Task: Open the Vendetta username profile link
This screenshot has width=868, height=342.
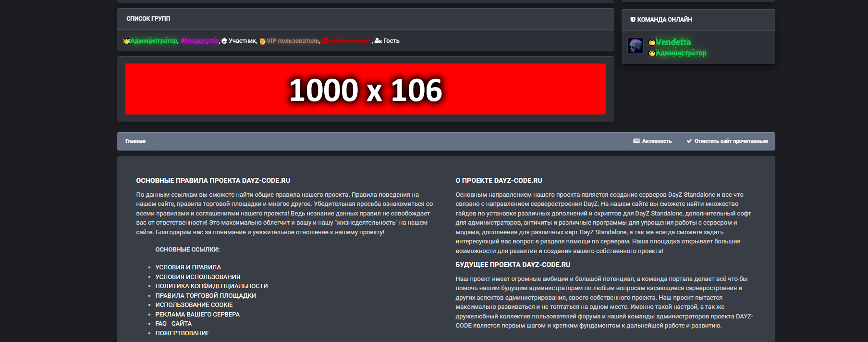Action: (x=673, y=42)
